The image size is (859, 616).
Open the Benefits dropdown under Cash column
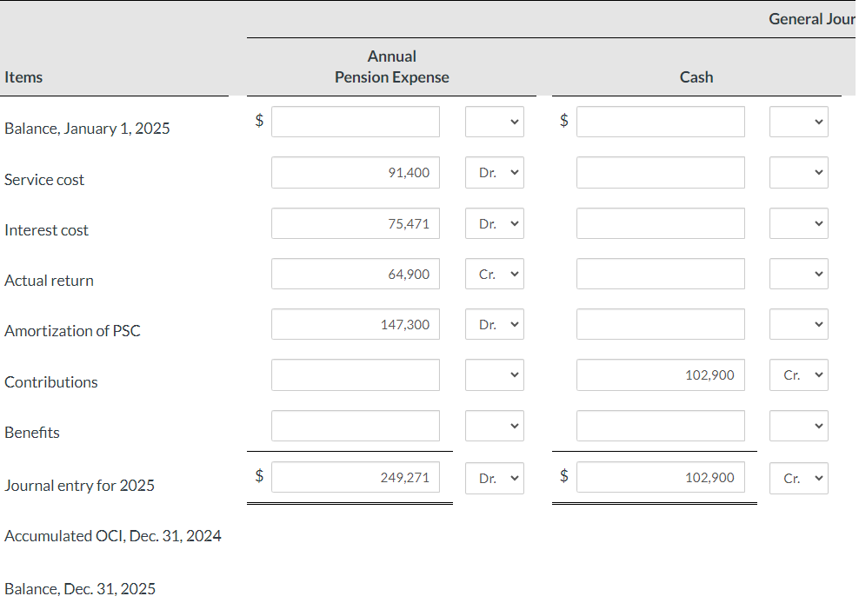coord(798,426)
